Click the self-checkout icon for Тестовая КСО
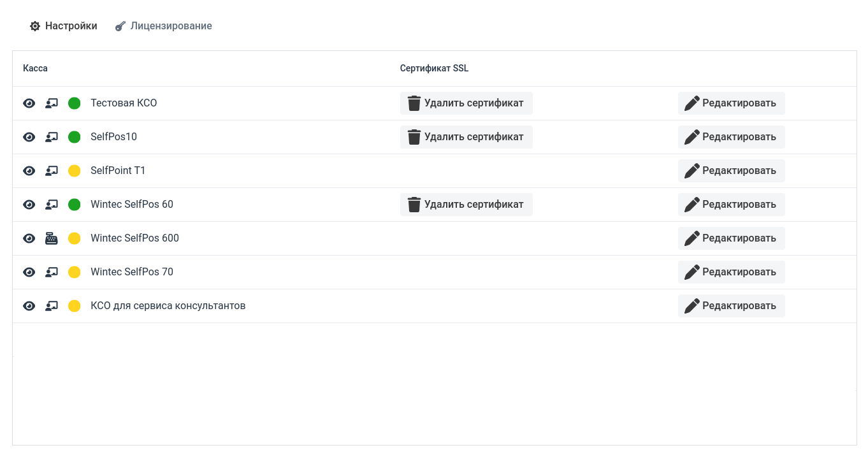Screen dimensions: 868x457 52,103
